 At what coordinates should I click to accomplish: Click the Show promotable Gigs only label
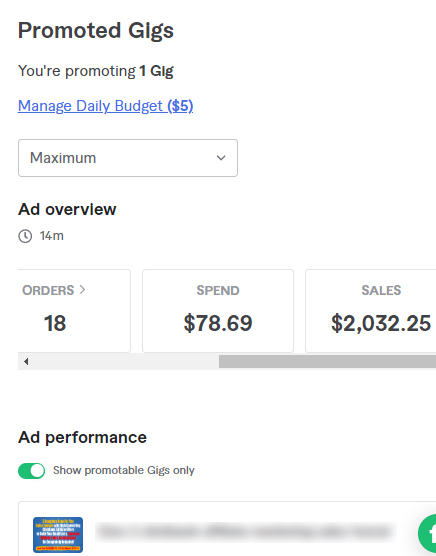point(124,470)
